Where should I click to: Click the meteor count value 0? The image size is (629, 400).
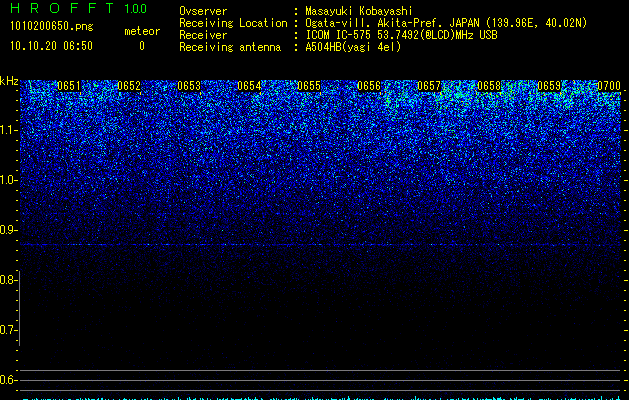(142, 46)
